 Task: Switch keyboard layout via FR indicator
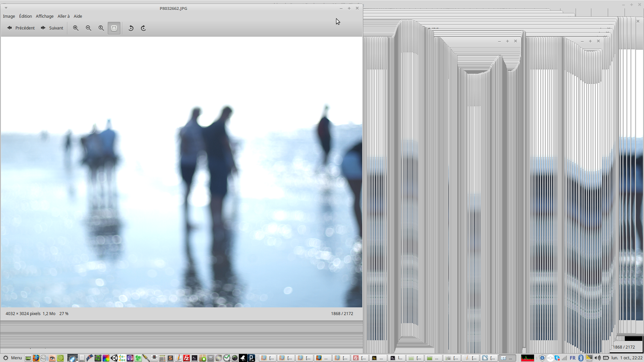[x=573, y=358]
